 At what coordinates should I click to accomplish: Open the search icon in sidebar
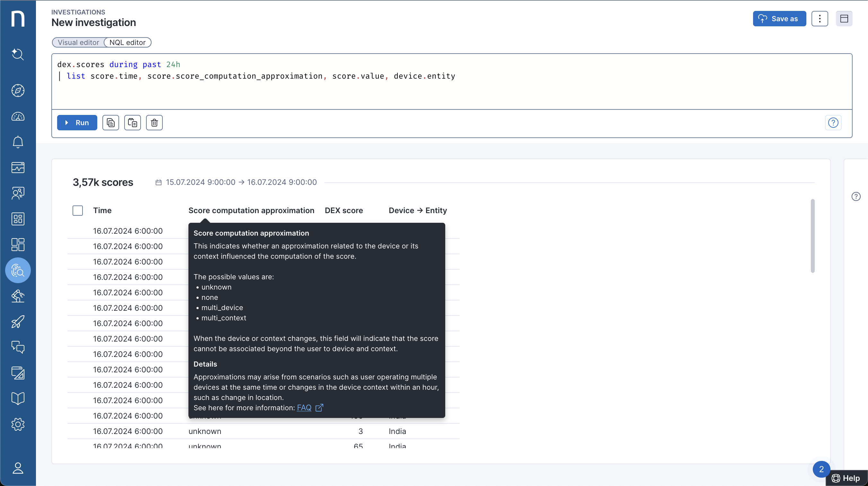click(x=18, y=54)
